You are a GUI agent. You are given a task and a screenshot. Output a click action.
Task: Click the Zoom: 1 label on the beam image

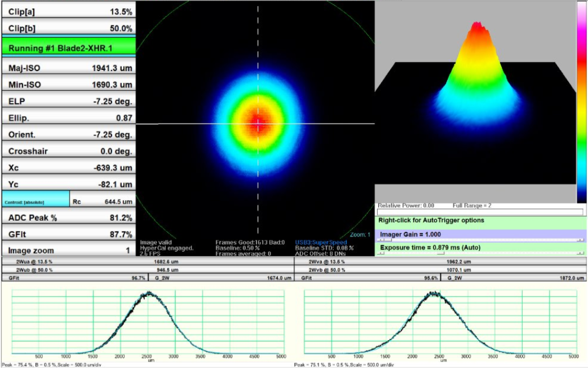pos(360,235)
